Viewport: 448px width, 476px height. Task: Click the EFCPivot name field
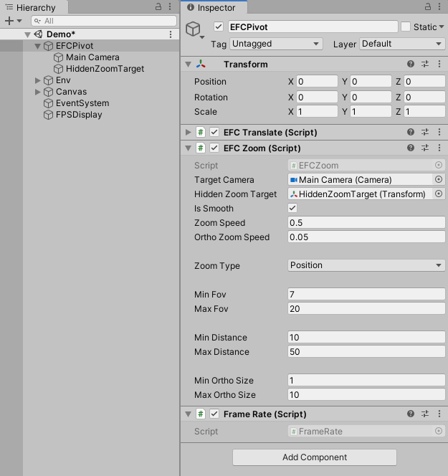pos(313,27)
